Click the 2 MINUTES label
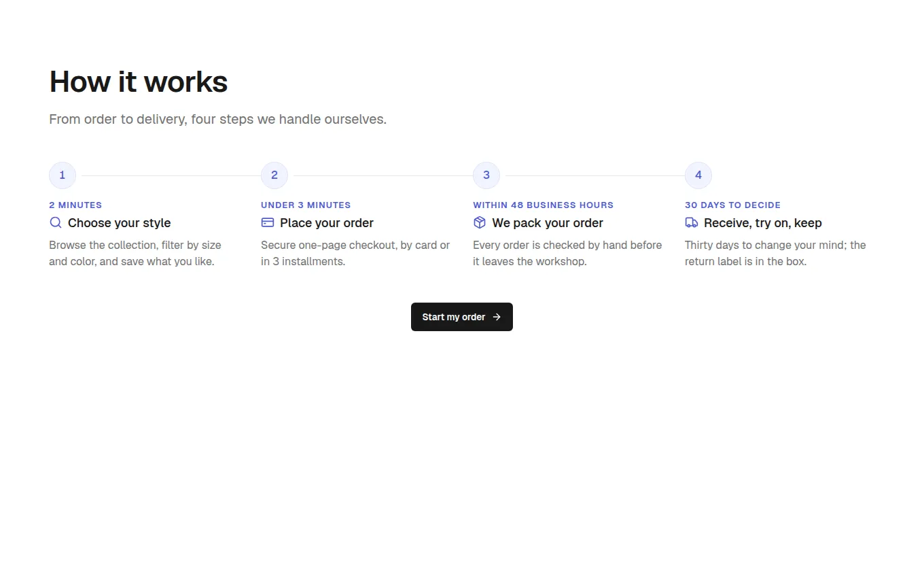The height and width of the screenshot is (578, 924). (75, 205)
